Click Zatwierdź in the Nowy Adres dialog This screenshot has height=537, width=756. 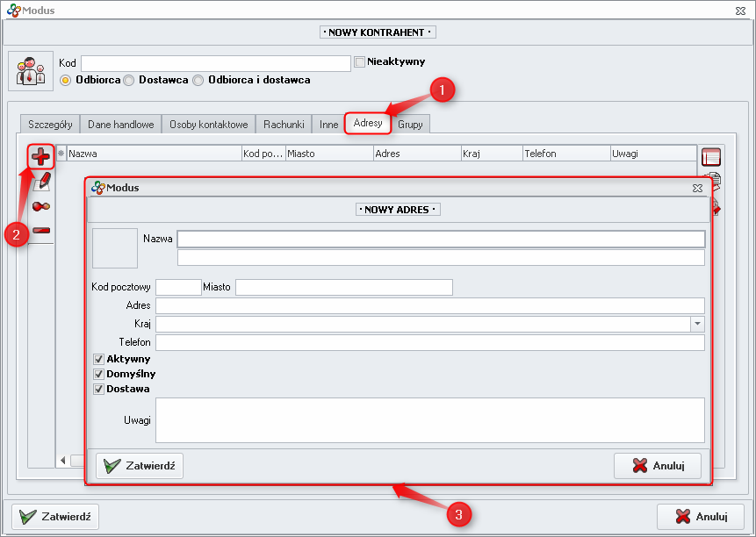click(x=140, y=466)
